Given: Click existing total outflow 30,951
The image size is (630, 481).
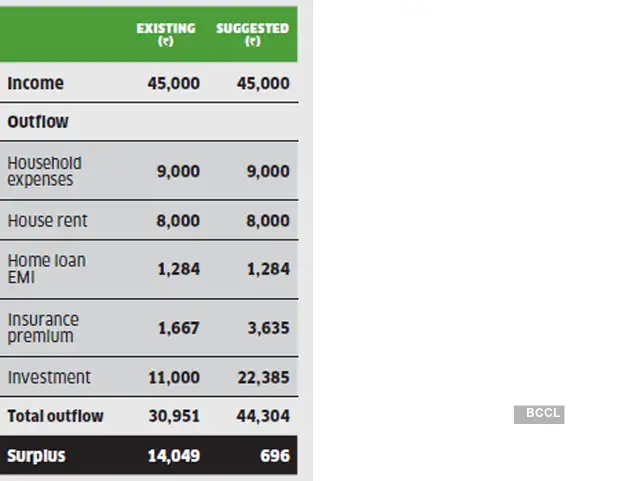Looking at the screenshot, I should [174, 416].
